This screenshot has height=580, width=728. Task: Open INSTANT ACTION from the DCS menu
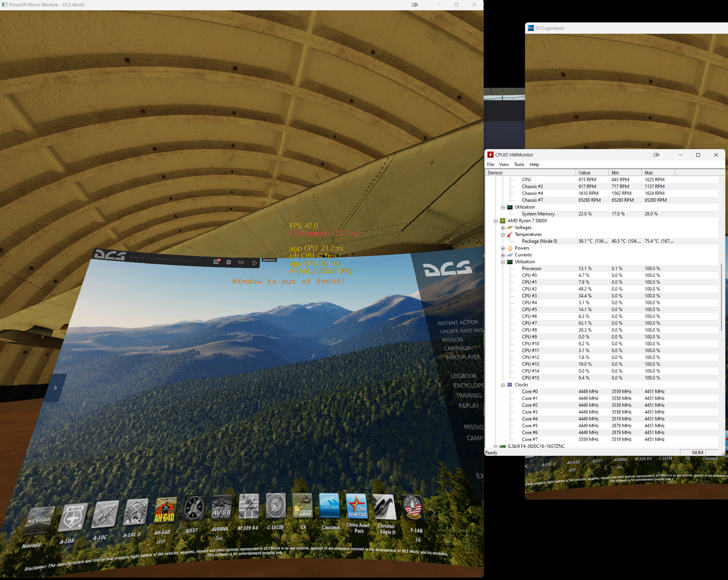pos(457,323)
